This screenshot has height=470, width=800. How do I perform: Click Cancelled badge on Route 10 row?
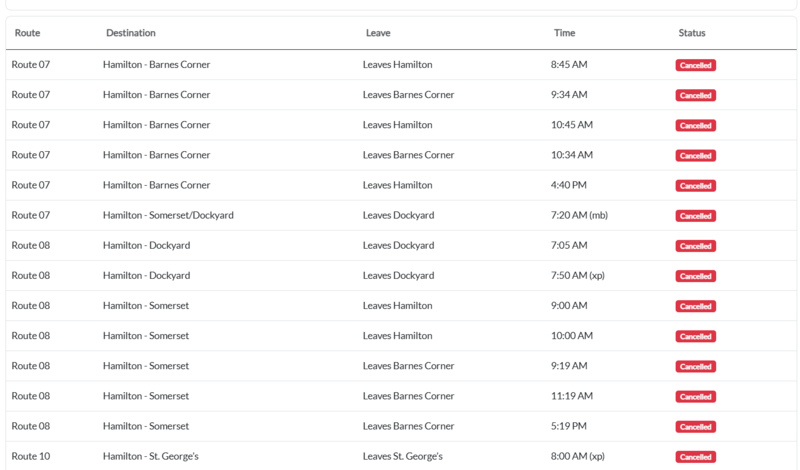(x=695, y=457)
